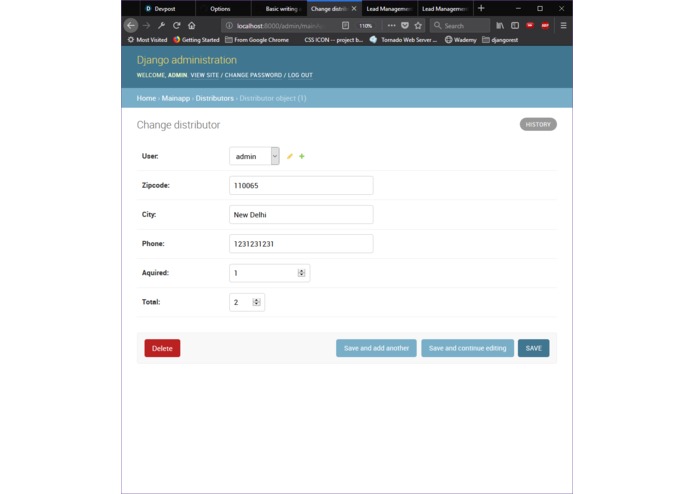This screenshot has height=494, width=695.
Task: Open the page actions three-dot menu
Action: click(391, 26)
